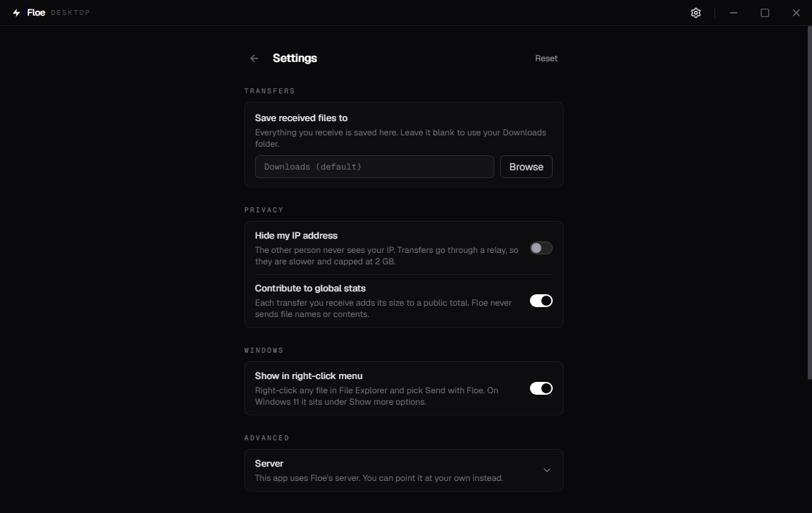This screenshot has height=513, width=812.
Task: Go back using the left arrow
Action: [254, 58]
